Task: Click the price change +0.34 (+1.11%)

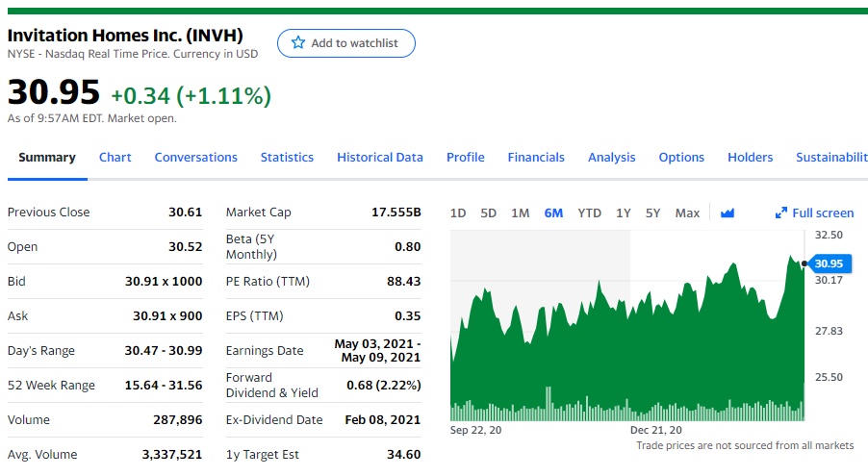Action: pos(191,96)
